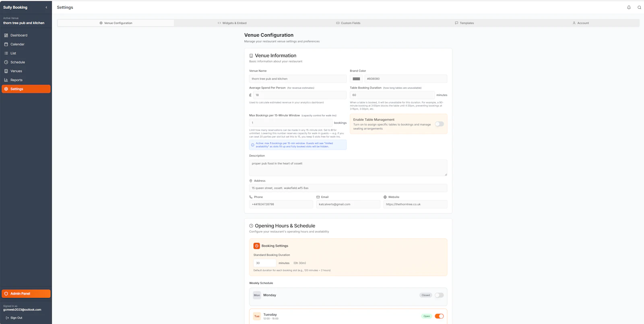The image size is (644, 324).
Task: Click the Venue Name input field
Action: coord(298,79)
